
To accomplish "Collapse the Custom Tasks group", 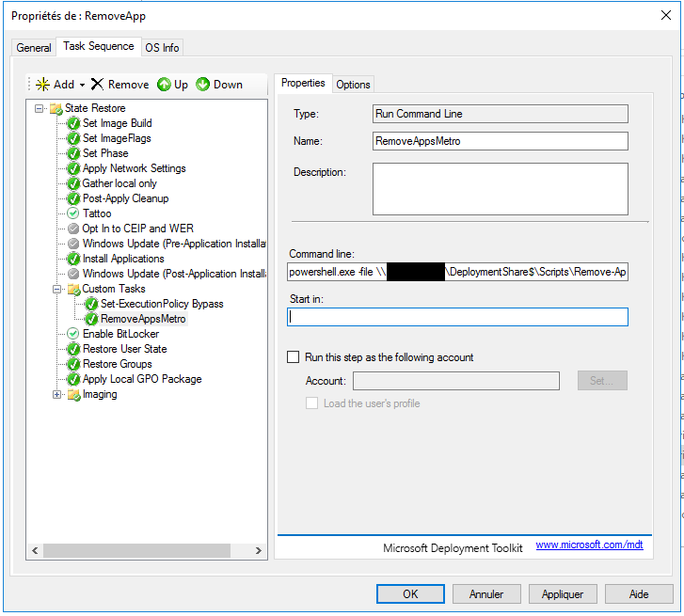I will 57,289.
